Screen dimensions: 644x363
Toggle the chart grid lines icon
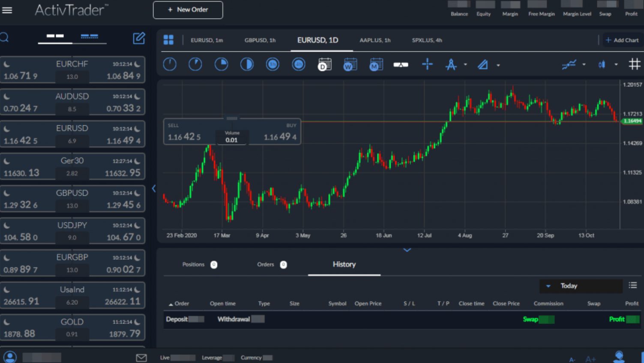(634, 65)
